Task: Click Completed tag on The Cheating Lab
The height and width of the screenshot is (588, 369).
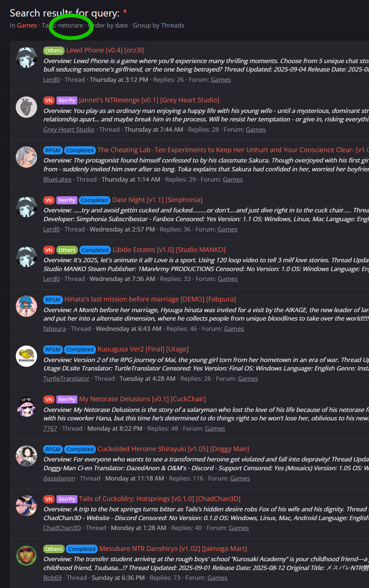Action: pos(80,150)
